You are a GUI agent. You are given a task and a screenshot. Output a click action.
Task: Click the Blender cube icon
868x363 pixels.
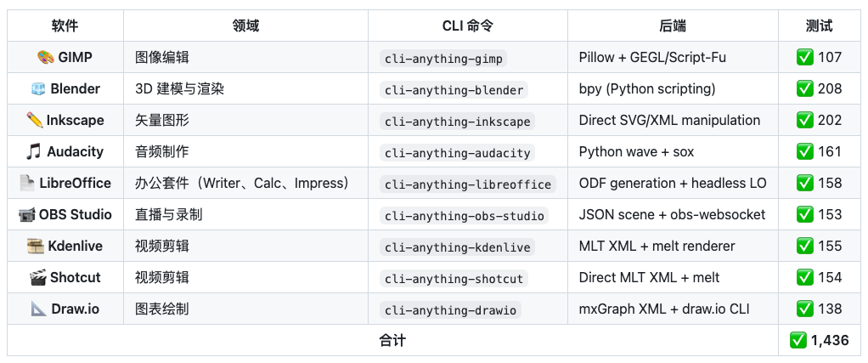37,89
